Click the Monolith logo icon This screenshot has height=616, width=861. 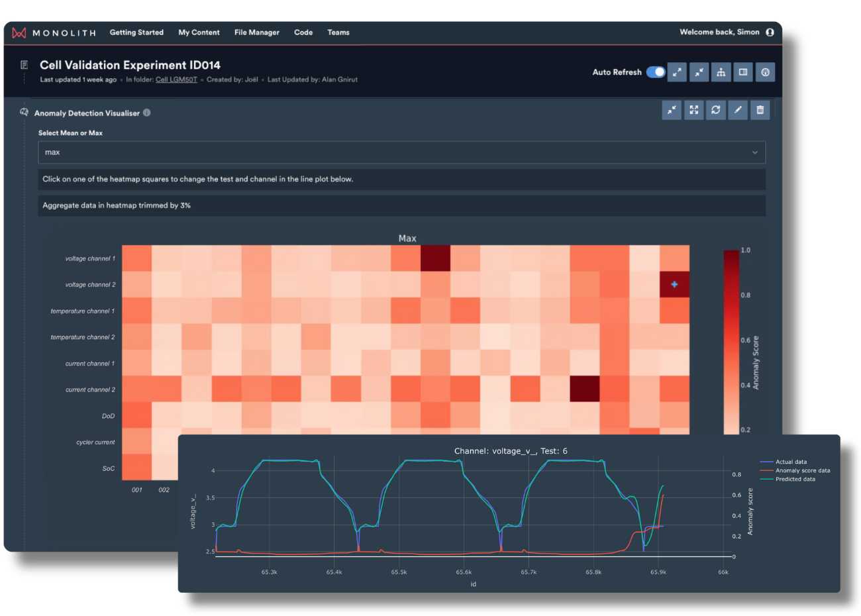pos(19,32)
